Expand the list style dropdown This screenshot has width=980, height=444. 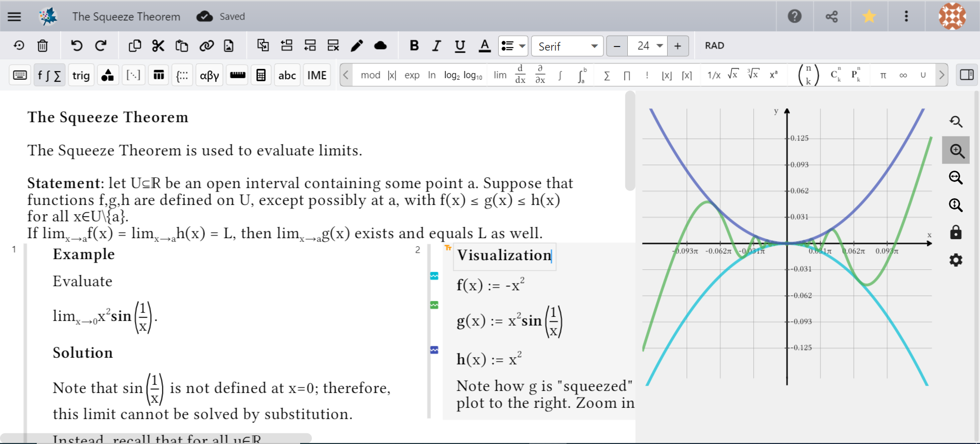click(x=513, y=46)
